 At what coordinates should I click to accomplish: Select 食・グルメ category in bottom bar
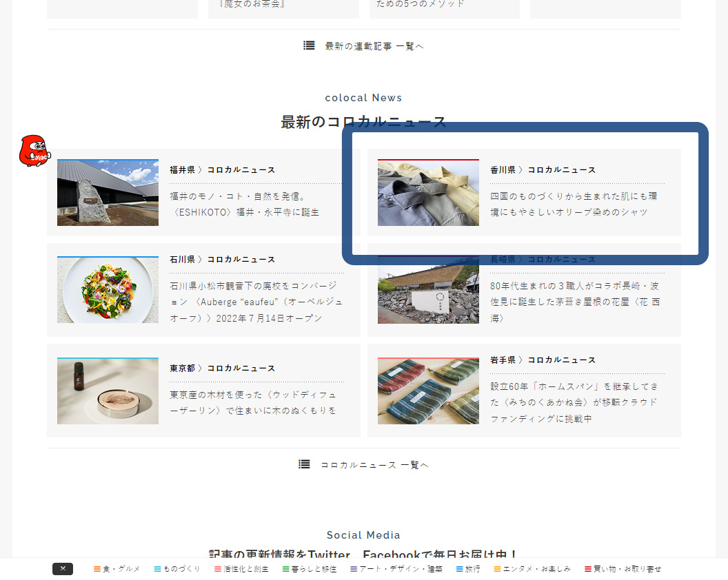(x=117, y=569)
